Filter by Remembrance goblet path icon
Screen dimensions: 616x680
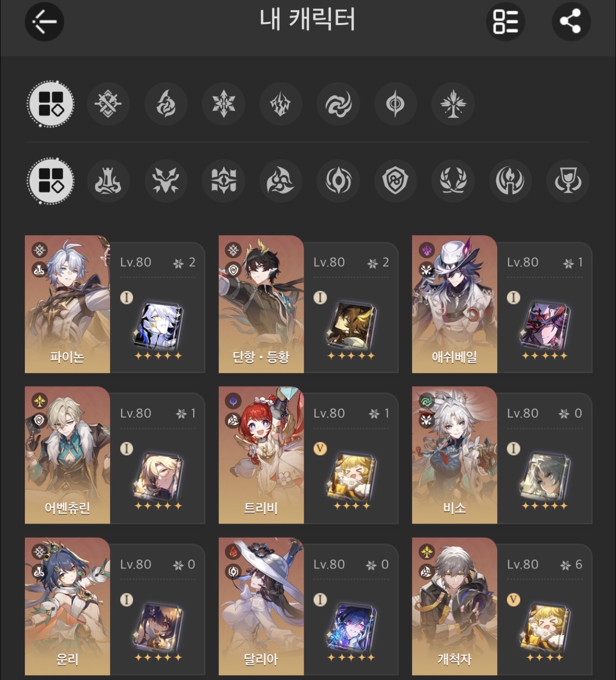click(x=568, y=181)
